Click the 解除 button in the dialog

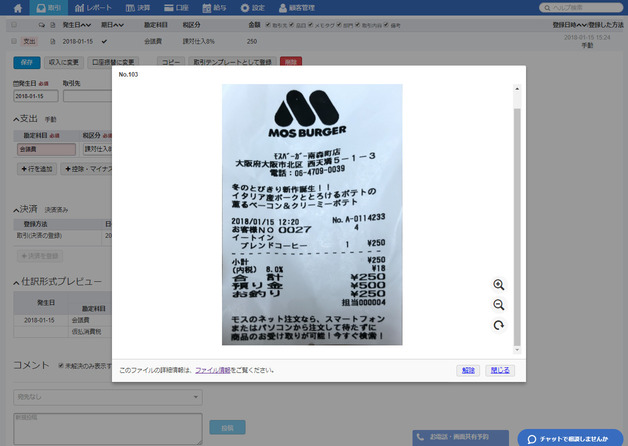point(468,370)
